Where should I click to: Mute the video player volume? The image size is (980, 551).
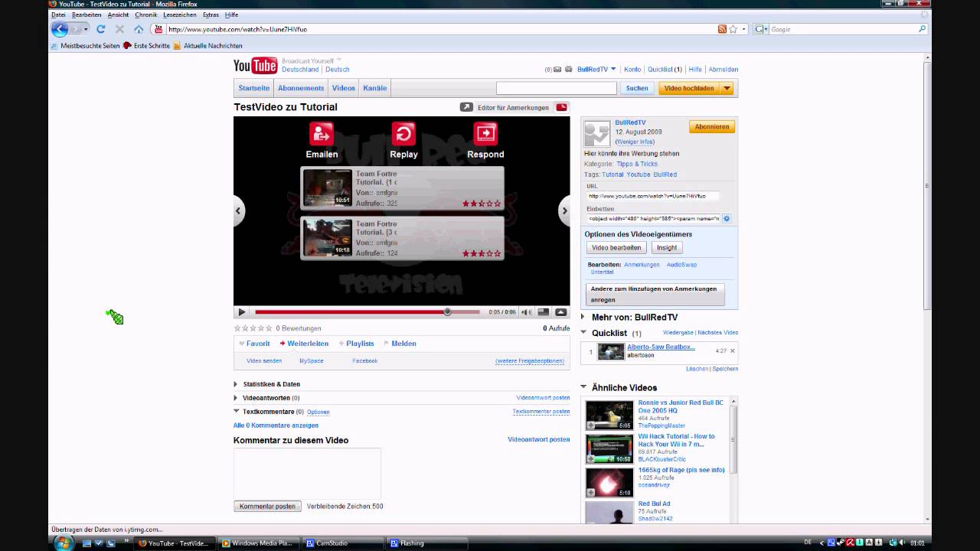pos(526,312)
